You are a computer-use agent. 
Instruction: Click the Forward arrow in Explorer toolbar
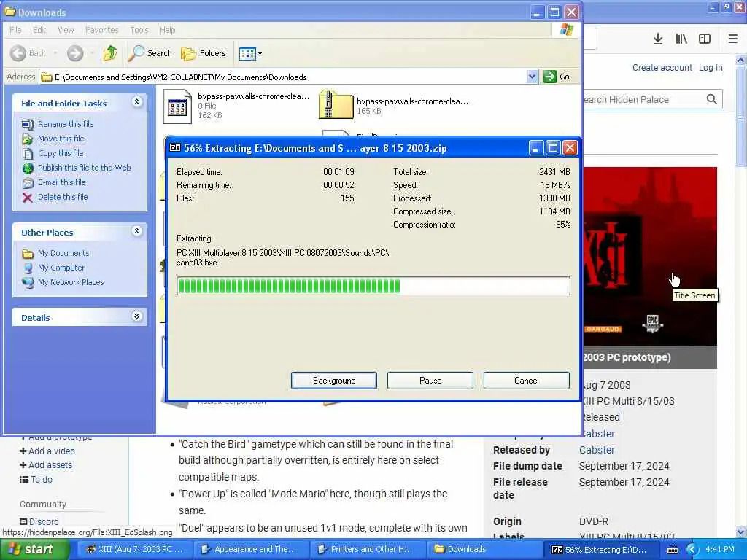point(75,53)
